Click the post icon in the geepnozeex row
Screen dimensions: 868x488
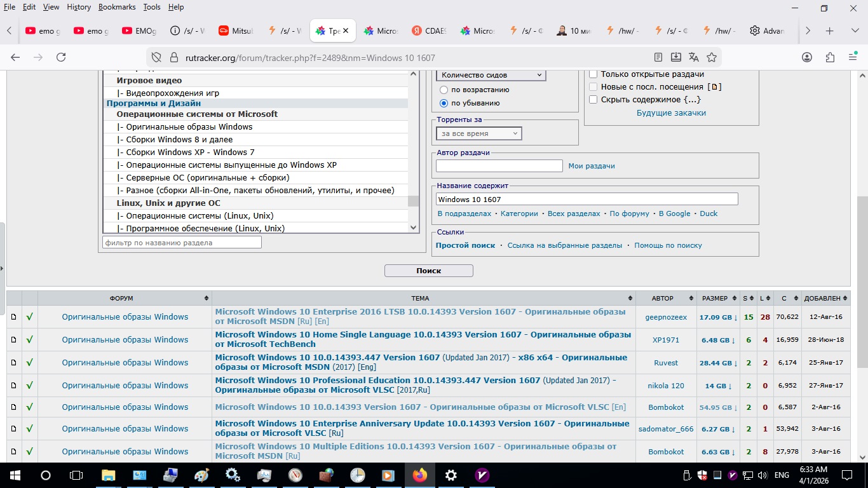pyautogui.click(x=14, y=317)
